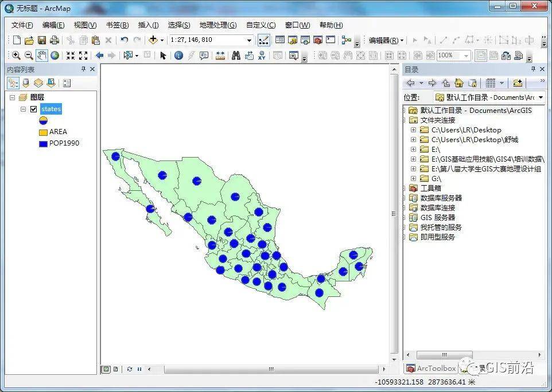Click the blue POP1990 legend swatch
The height and width of the screenshot is (392, 552).
coord(43,144)
